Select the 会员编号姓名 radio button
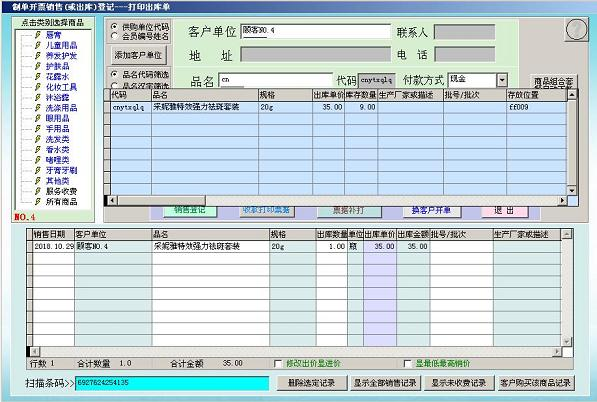Image resolution: width=597 pixels, height=402 pixels. point(114,36)
